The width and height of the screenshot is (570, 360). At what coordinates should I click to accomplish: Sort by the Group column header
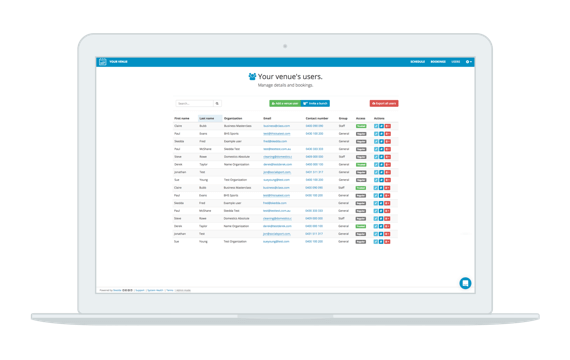343,119
